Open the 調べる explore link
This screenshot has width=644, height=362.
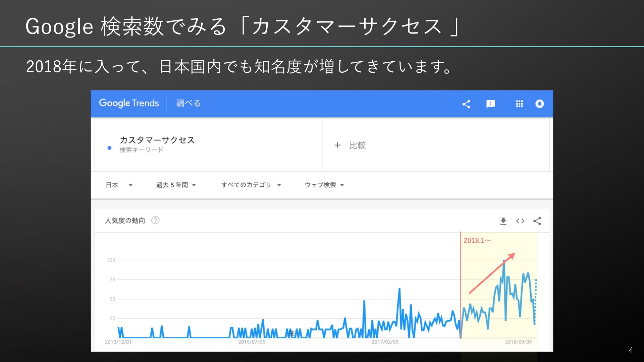pyautogui.click(x=189, y=103)
